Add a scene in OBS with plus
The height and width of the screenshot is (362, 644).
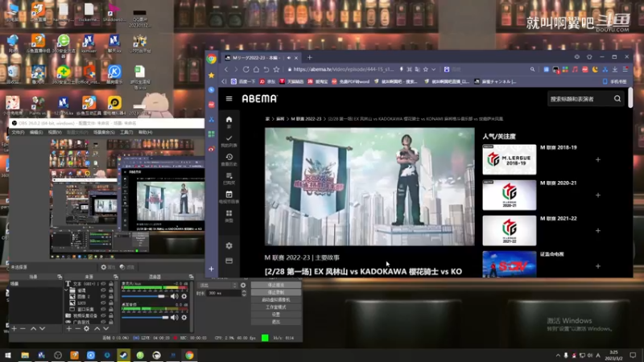(14, 328)
